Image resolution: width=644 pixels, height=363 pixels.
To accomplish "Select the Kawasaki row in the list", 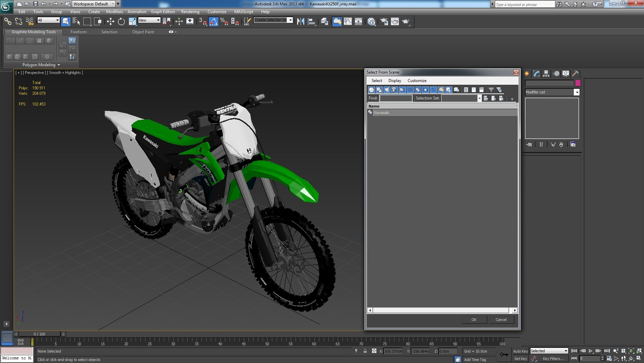I will click(x=442, y=113).
